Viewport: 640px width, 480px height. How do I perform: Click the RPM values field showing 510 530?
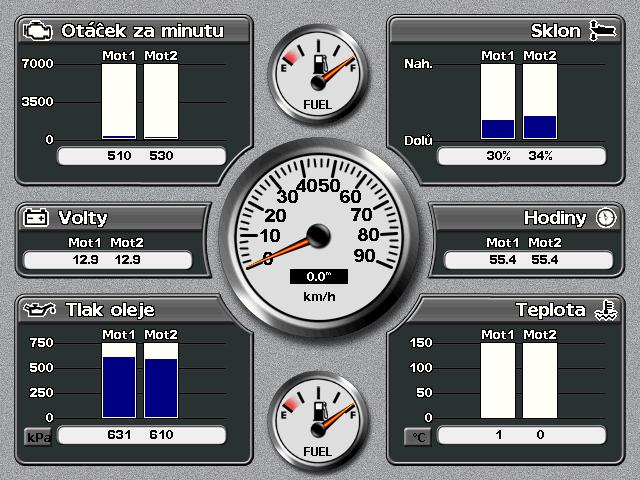click(138, 156)
